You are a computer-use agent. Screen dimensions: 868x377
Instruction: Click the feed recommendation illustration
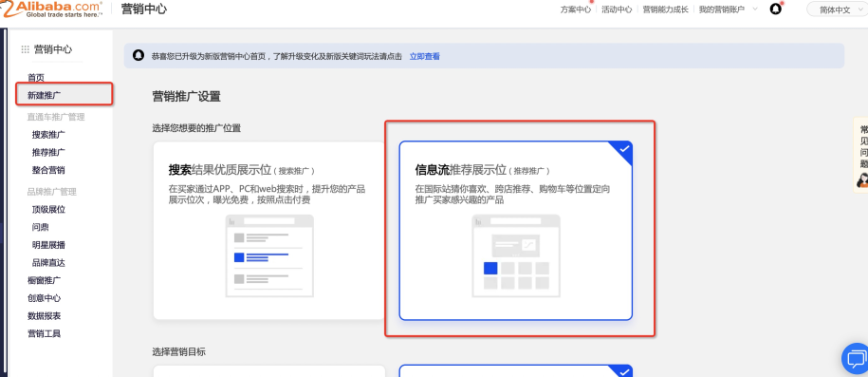(x=516, y=255)
